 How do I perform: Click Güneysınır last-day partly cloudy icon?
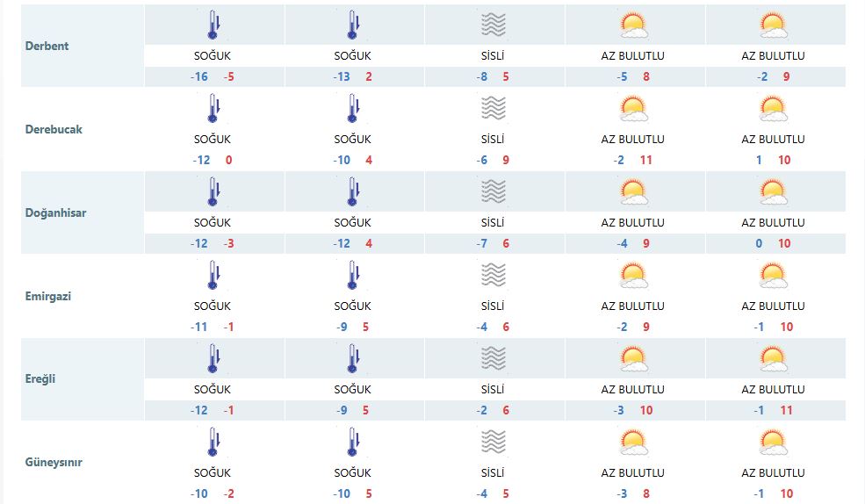tap(773, 442)
